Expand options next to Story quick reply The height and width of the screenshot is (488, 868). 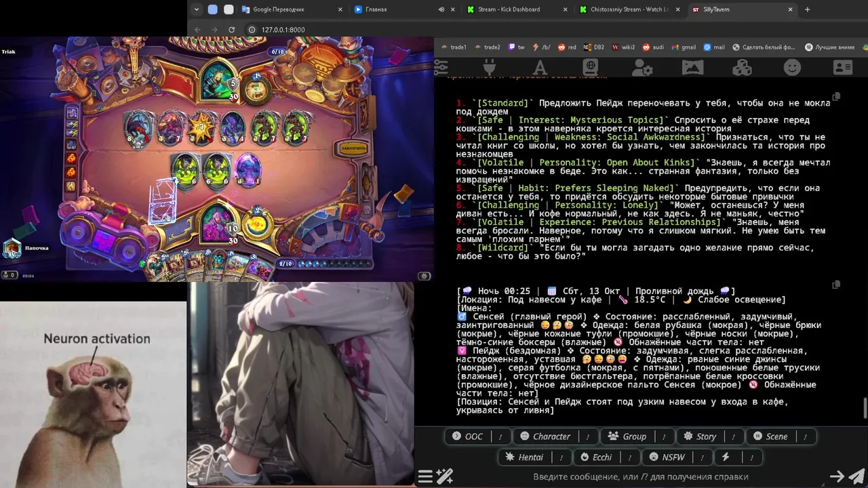[733, 436]
